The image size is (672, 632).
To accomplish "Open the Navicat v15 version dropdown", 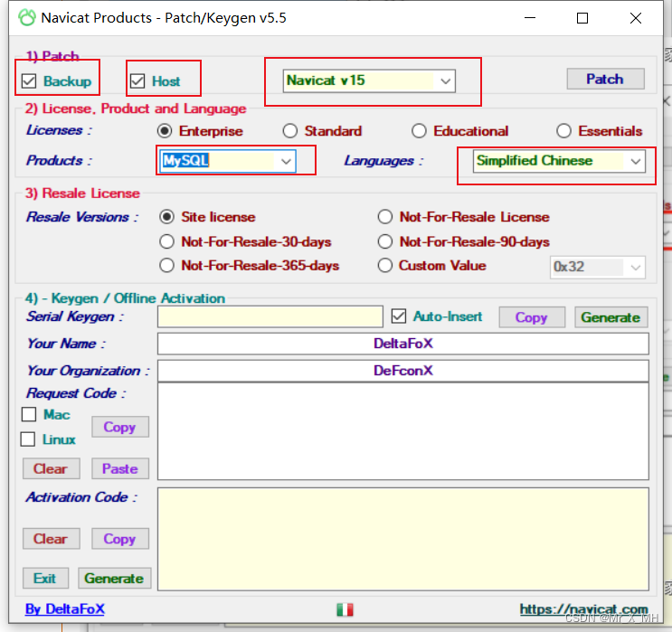I will click(x=369, y=80).
